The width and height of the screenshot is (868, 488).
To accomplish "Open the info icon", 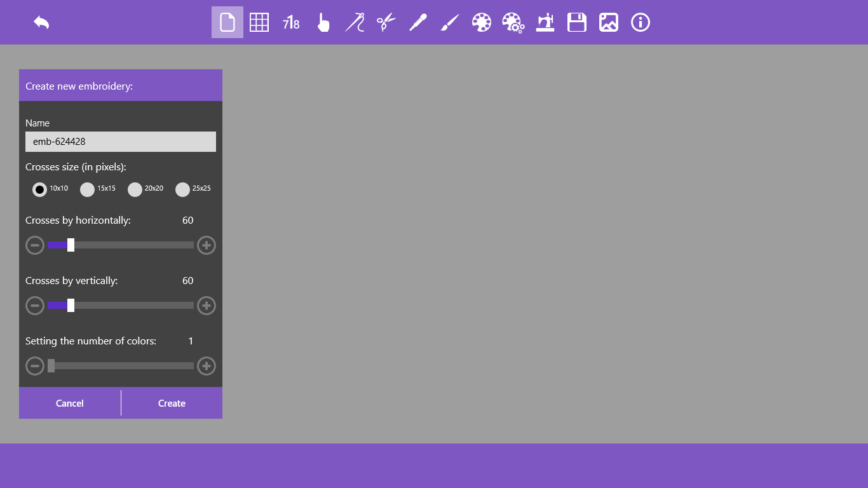I will (x=641, y=22).
